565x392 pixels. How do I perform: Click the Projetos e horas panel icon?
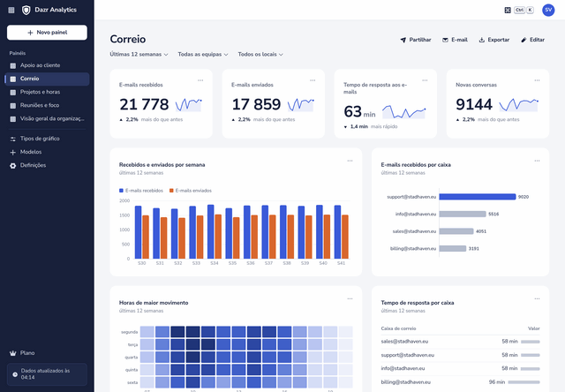(x=13, y=92)
